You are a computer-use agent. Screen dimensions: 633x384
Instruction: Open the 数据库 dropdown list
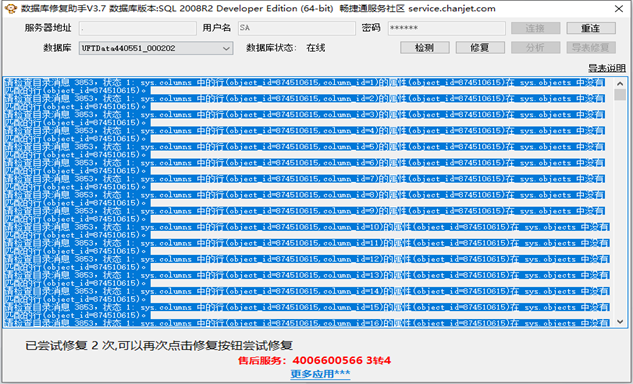click(x=156, y=48)
